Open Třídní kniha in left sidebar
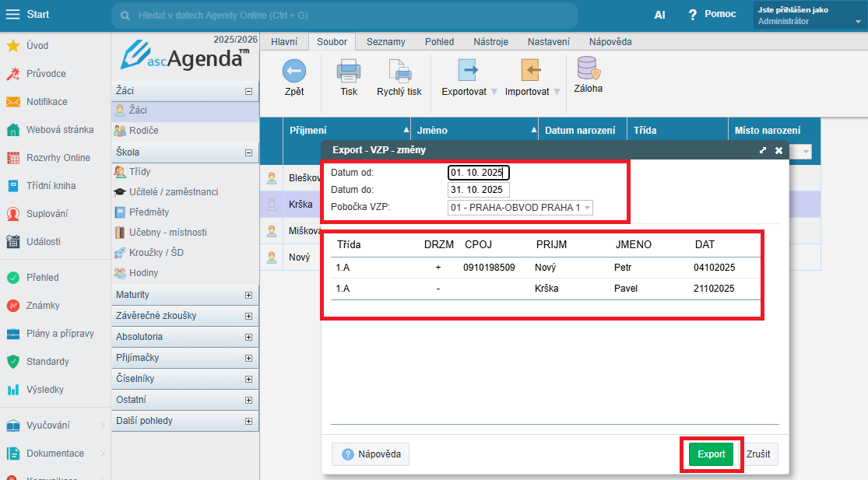The width and height of the screenshot is (868, 480). tap(13, 186)
